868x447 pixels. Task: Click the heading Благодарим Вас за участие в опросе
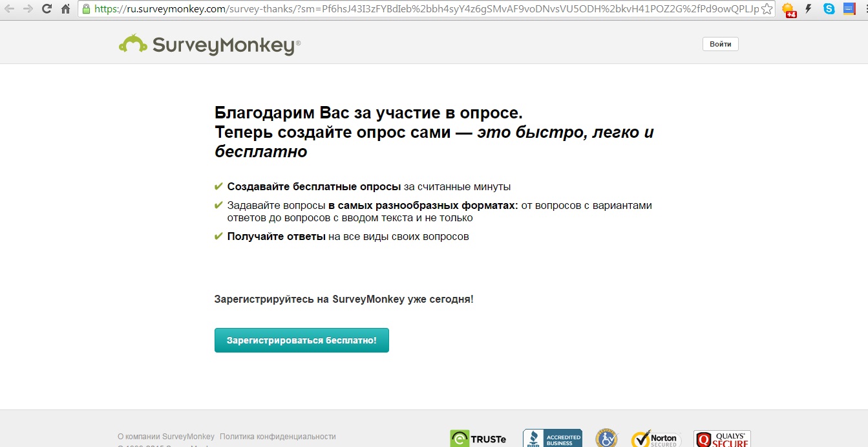tap(368, 113)
